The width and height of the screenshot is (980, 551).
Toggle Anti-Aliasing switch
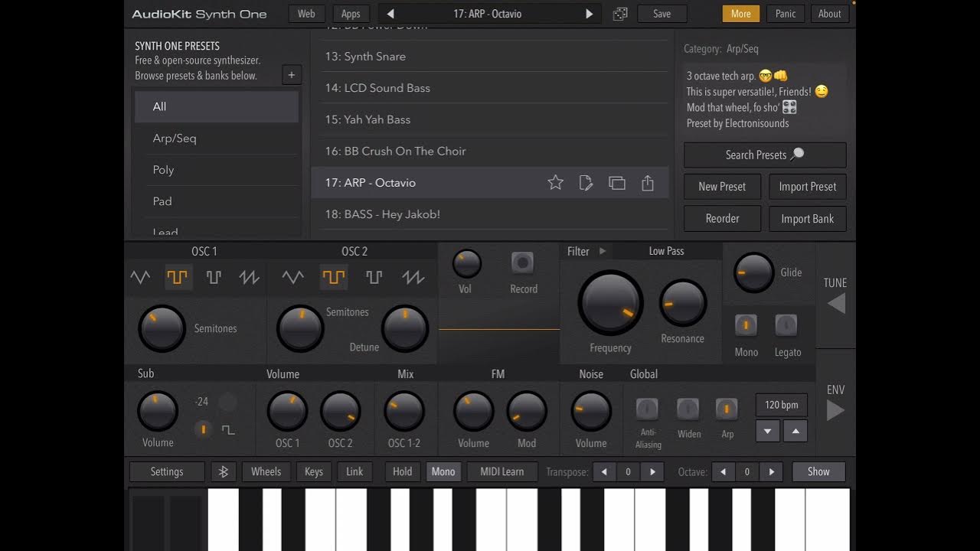point(647,409)
